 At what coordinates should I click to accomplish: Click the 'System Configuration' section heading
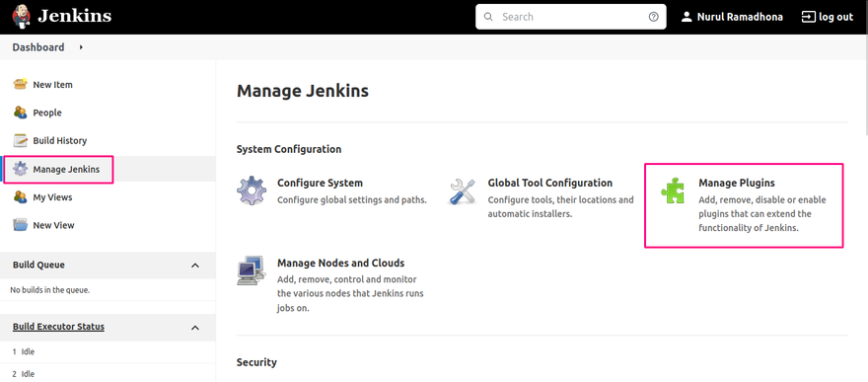click(x=289, y=149)
